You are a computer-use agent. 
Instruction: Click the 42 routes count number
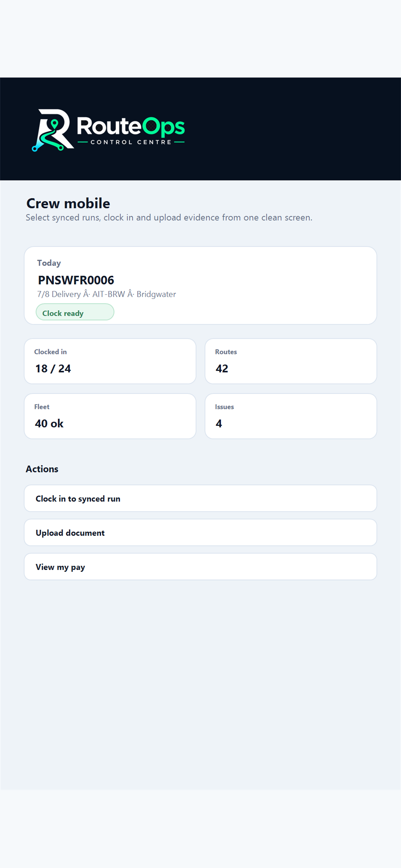point(222,369)
